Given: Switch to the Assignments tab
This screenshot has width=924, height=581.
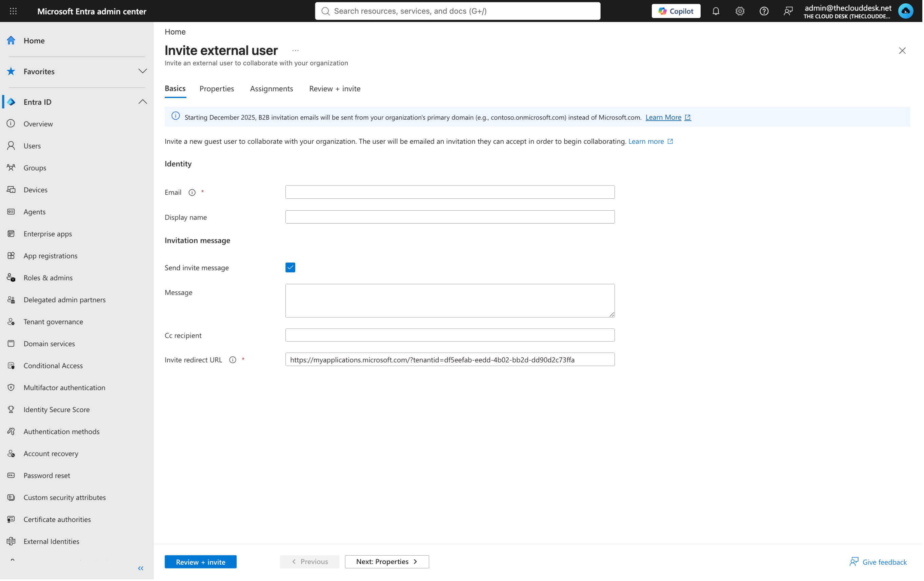Looking at the screenshot, I should pos(271,88).
